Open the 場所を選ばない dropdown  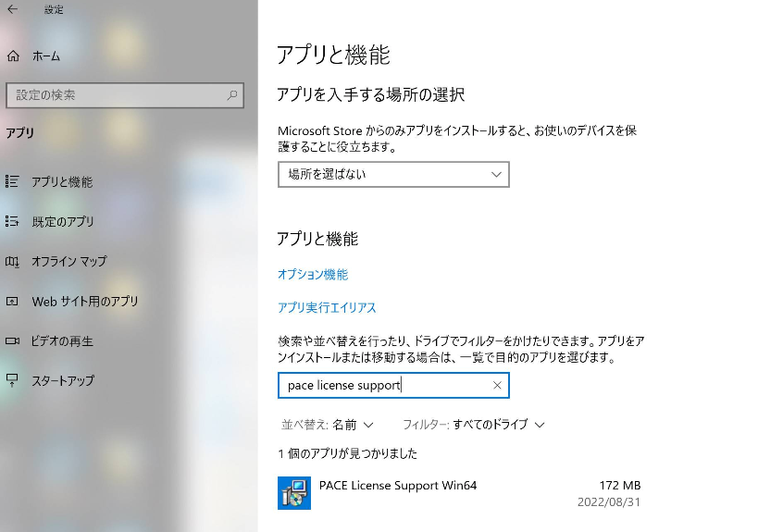(x=393, y=175)
